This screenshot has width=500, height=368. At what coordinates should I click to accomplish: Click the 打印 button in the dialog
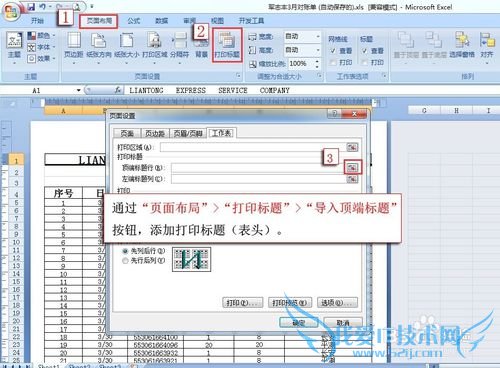click(x=243, y=303)
